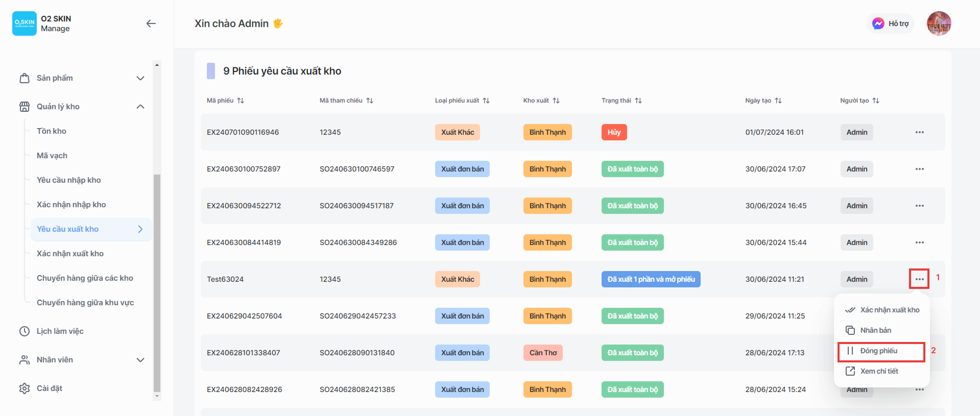Sort by Trạng thái column arrows
The height and width of the screenshot is (416, 980).
[x=638, y=100]
